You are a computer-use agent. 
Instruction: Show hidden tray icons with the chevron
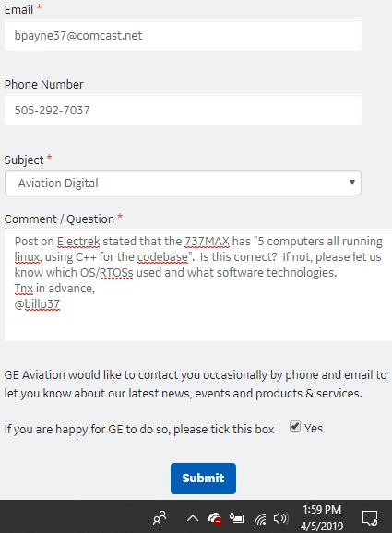(x=193, y=518)
